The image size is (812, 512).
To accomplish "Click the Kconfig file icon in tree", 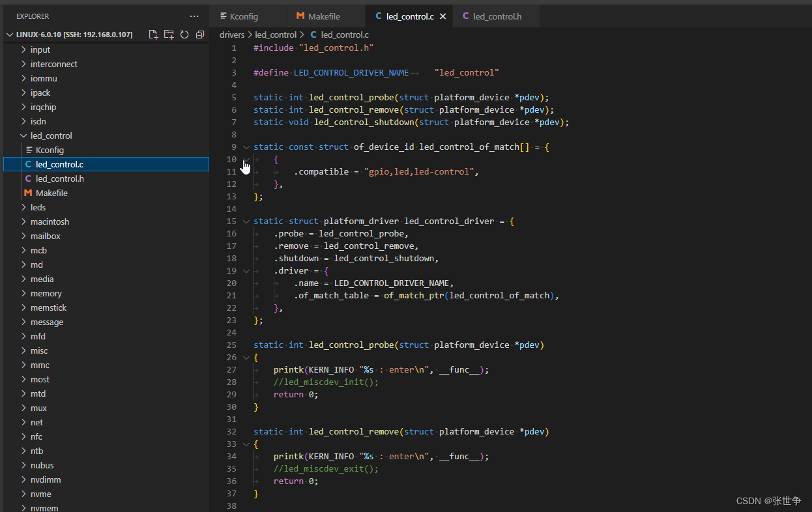I will (x=29, y=150).
